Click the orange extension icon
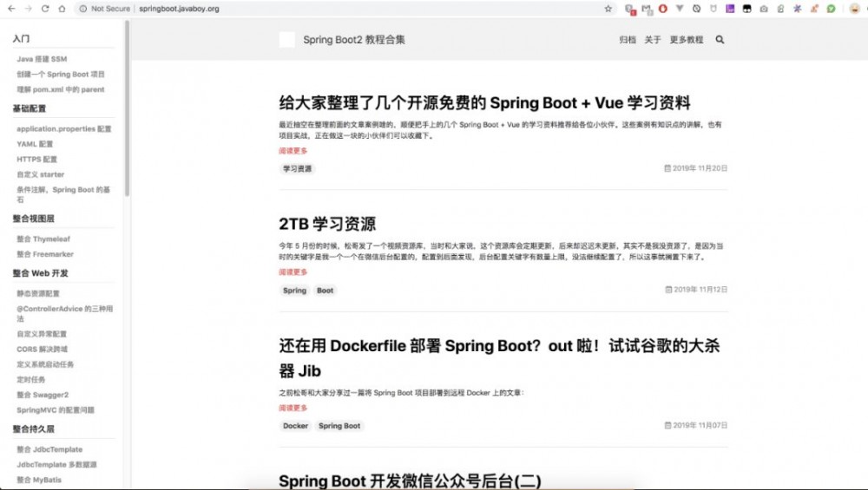This screenshot has height=490, width=868. coord(814,9)
